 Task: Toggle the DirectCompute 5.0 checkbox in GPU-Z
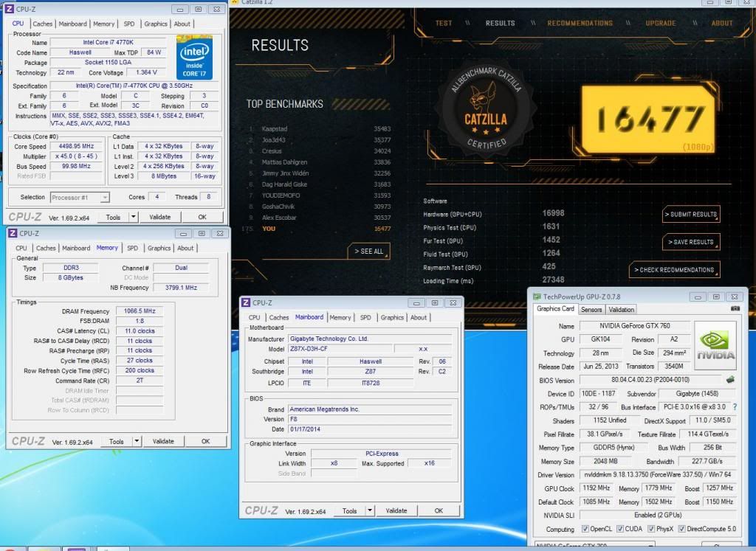click(x=681, y=529)
